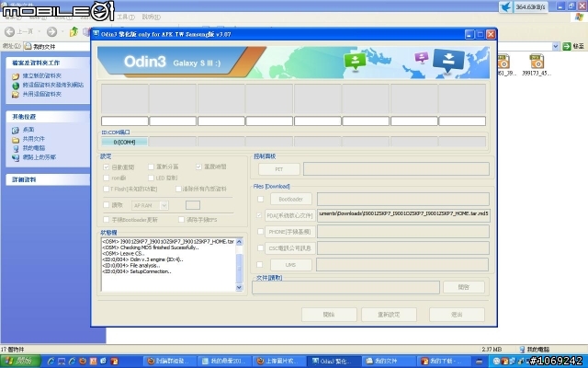Expand 詳細資料 panel header
588x368 pixels.
pos(48,180)
